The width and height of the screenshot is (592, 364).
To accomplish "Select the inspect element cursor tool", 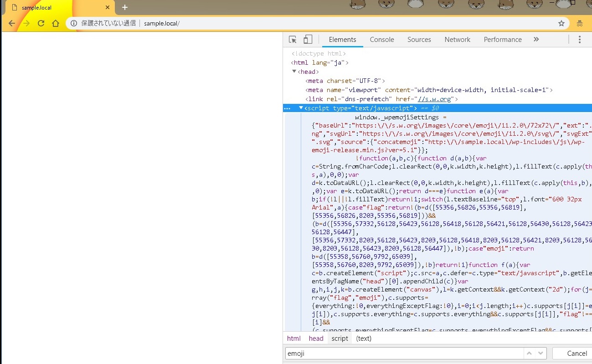I will coord(292,39).
